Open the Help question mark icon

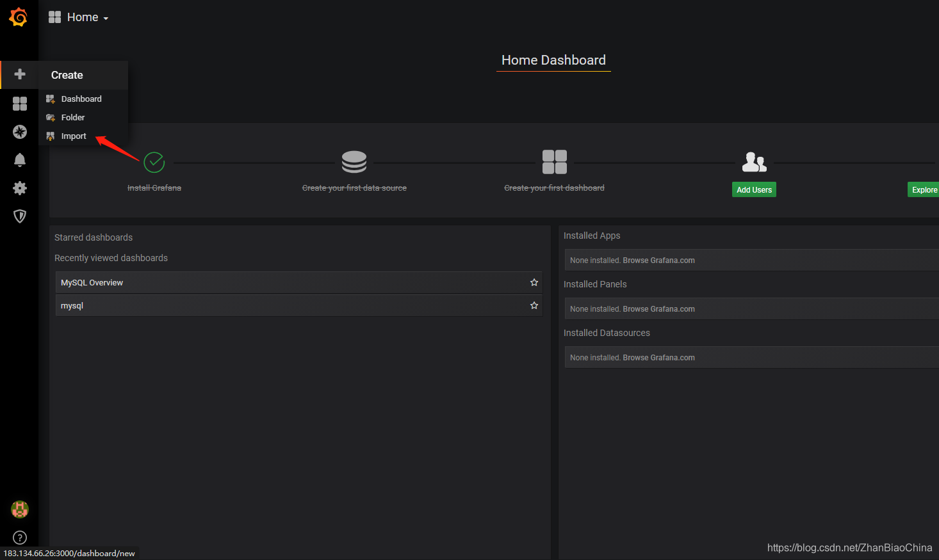point(20,538)
